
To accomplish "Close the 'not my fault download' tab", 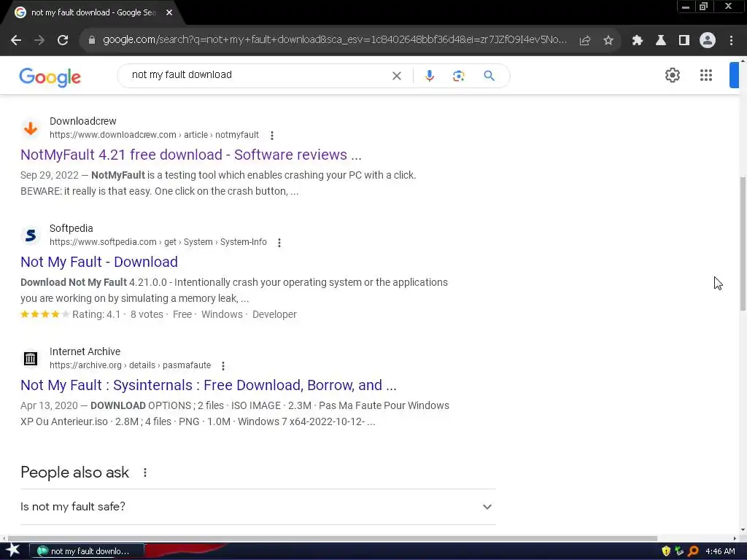I will pos(169,12).
